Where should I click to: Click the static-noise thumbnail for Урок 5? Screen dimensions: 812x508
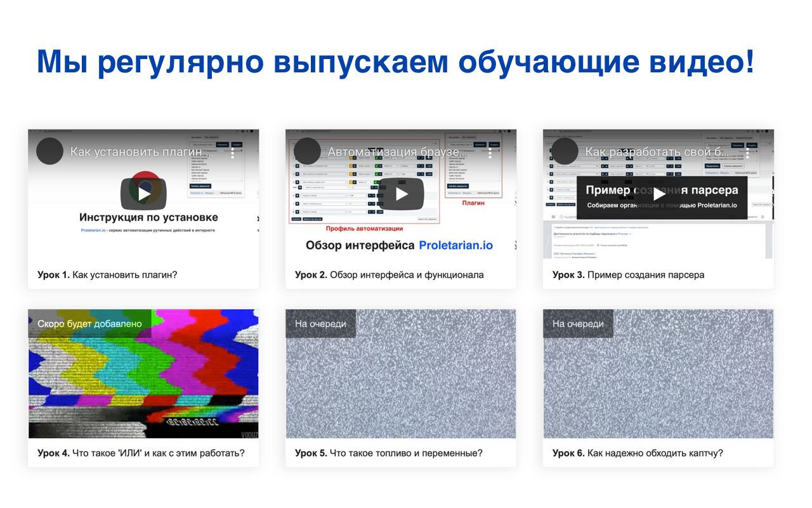click(x=401, y=373)
